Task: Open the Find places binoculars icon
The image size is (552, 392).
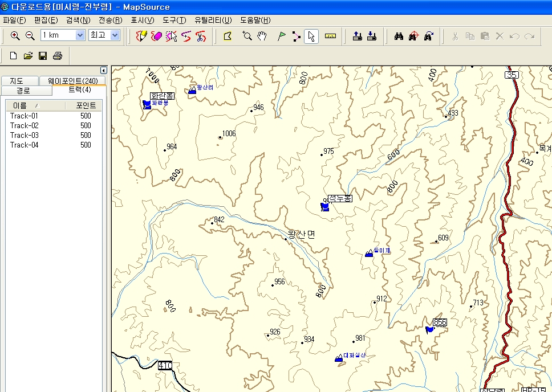Action: coord(399,36)
